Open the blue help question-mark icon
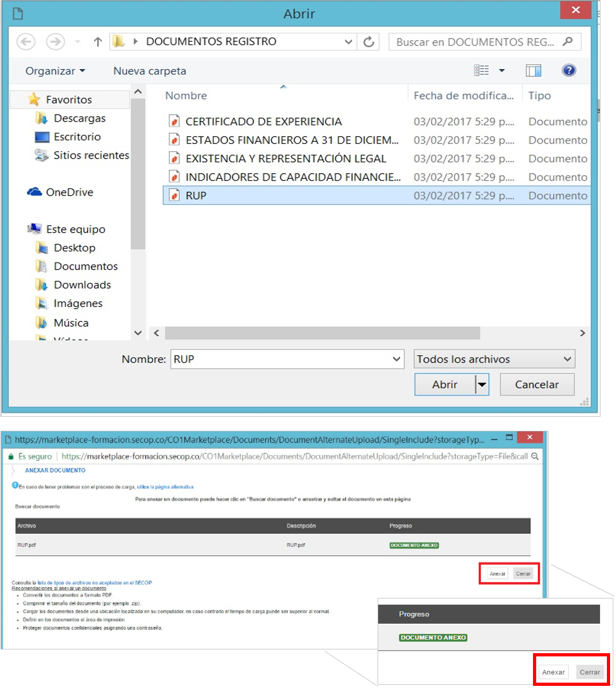This screenshot has height=688, width=616. (568, 70)
